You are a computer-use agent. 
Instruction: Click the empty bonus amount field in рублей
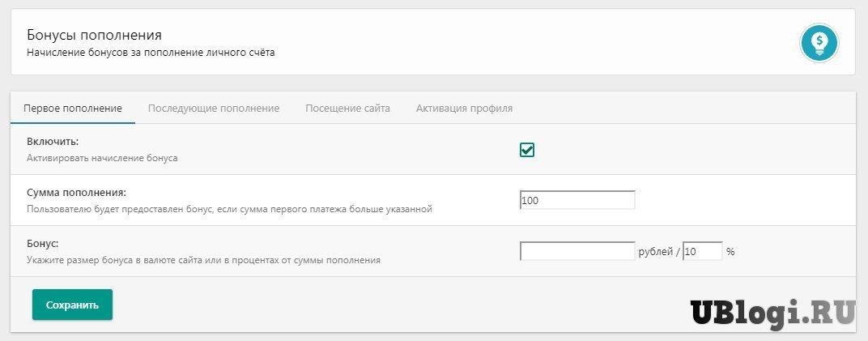tap(577, 251)
